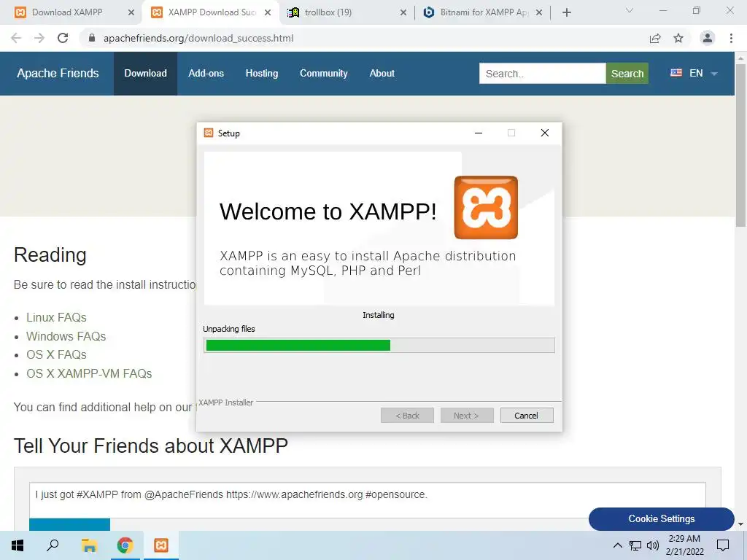This screenshot has height=560, width=747.
Task: Close the Download XAMPP tab
Action: 131,12
